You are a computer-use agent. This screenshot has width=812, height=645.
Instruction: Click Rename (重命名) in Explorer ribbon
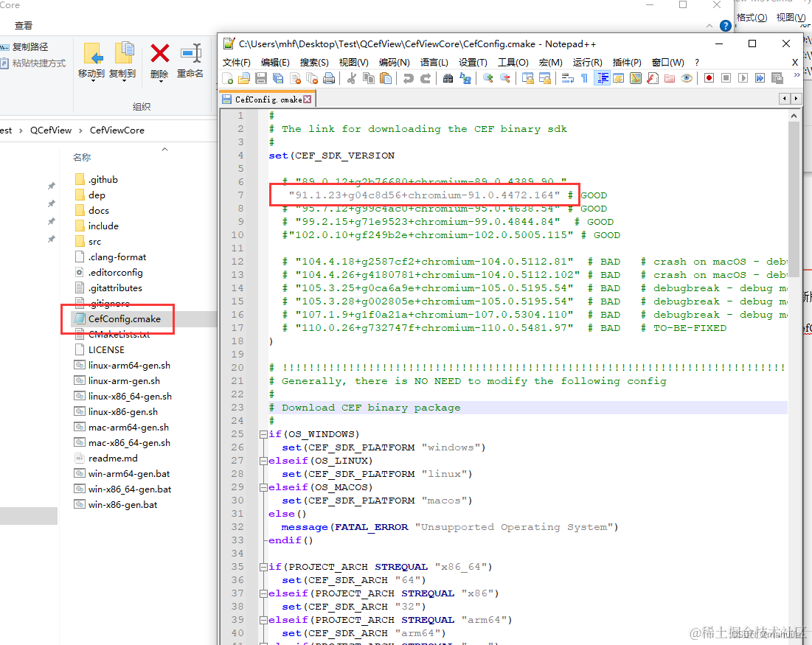(190, 60)
